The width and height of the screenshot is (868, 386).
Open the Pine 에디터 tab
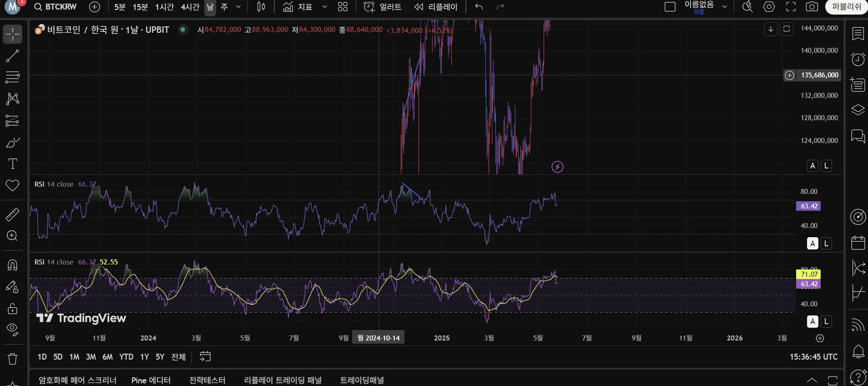(x=151, y=380)
